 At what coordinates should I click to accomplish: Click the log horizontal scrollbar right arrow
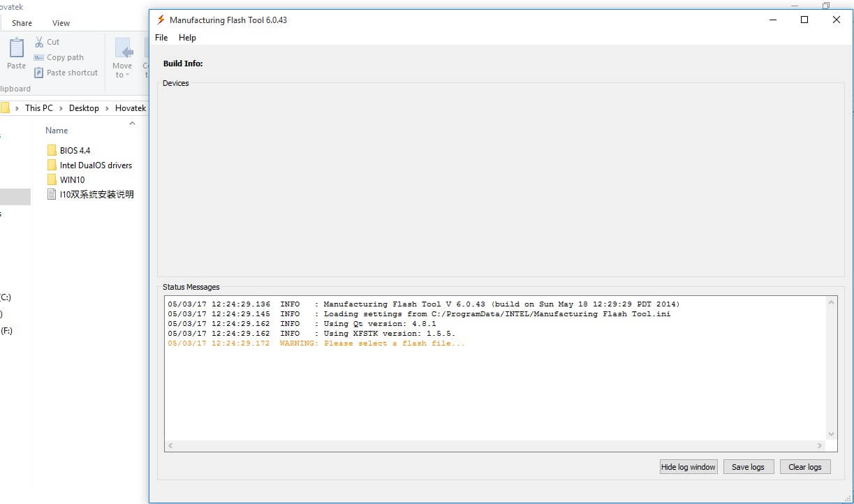(x=820, y=445)
